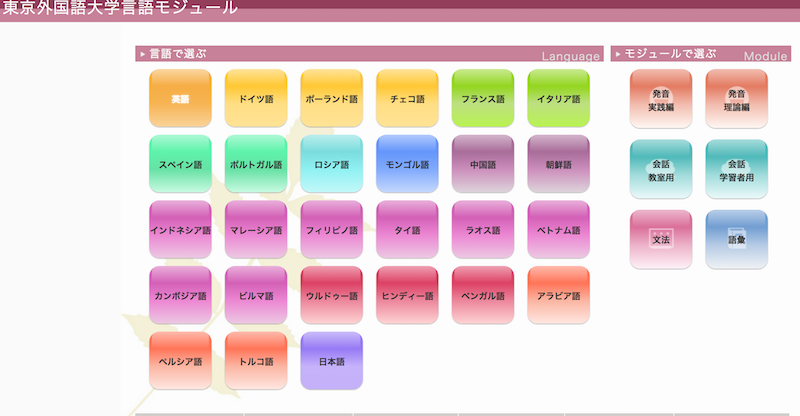Open the 語彙 module icon
Viewport: 800px width, 416px height.
(736, 239)
